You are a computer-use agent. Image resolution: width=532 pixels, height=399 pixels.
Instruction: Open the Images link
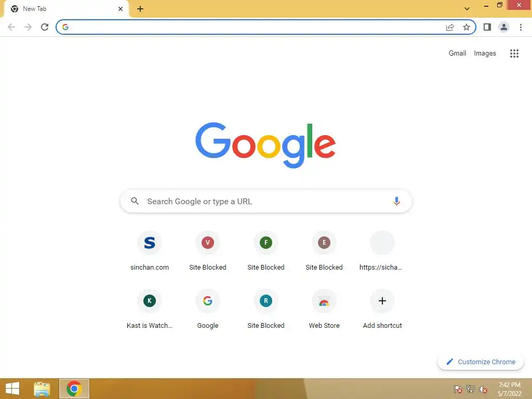point(485,54)
